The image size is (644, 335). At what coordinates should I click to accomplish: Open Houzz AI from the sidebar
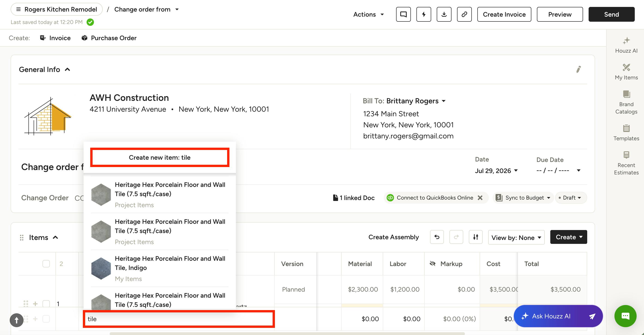pyautogui.click(x=626, y=45)
